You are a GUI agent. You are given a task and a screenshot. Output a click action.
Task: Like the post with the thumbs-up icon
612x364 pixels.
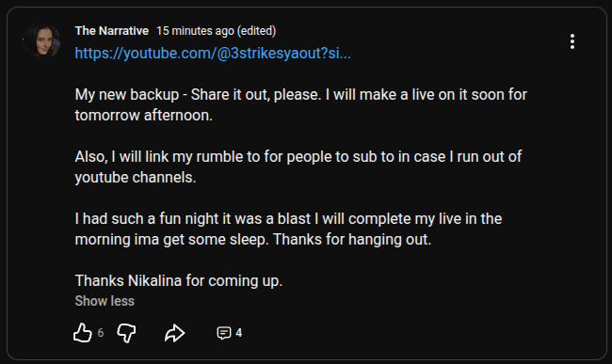[82, 333]
